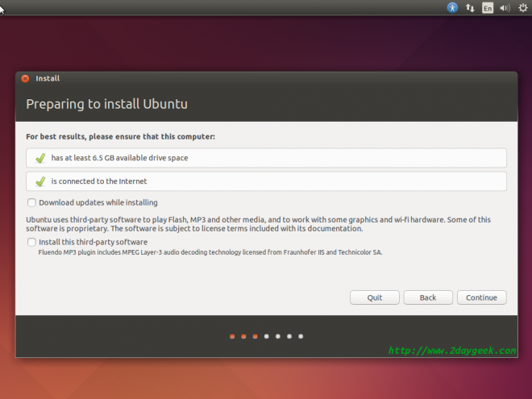Check Install this third-party software

click(31, 242)
